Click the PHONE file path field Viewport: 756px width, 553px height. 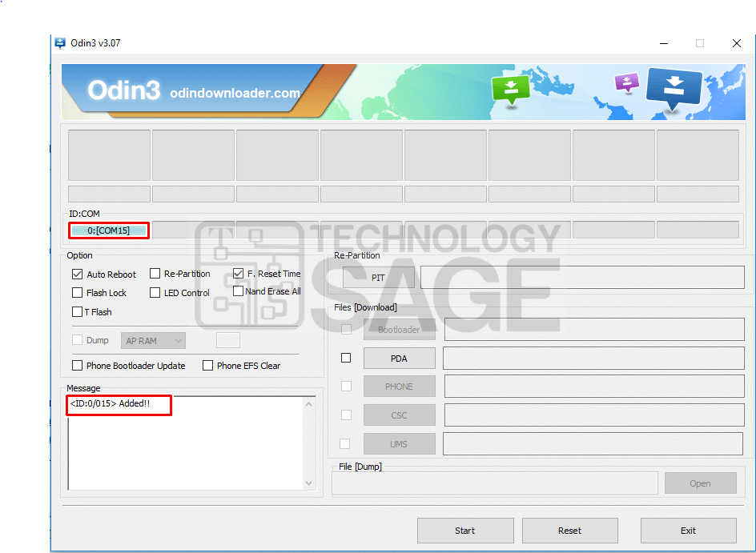pos(594,387)
